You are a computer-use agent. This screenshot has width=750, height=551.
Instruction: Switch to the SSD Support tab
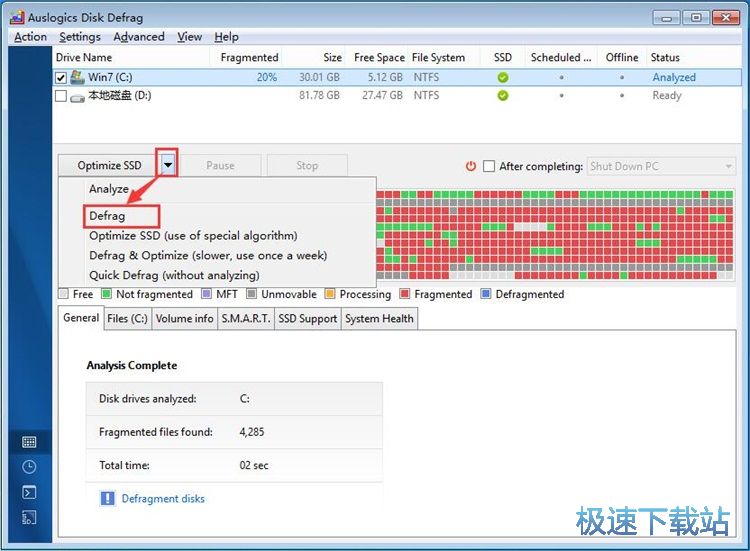coord(308,319)
